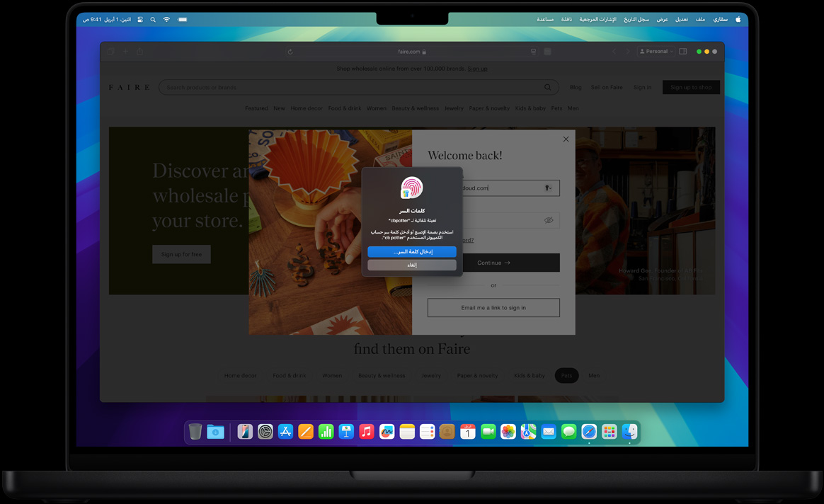Open the Wi-Fi status icon in menu bar
824x504 pixels.
tap(166, 20)
